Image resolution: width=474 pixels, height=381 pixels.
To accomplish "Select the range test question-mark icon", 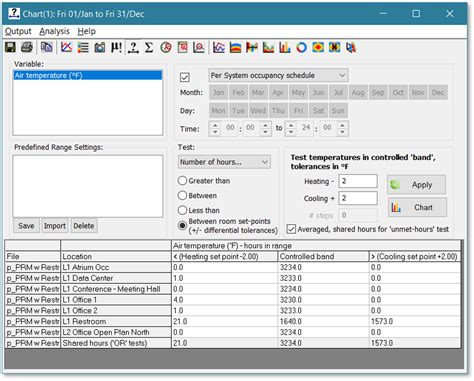I will tap(133, 47).
